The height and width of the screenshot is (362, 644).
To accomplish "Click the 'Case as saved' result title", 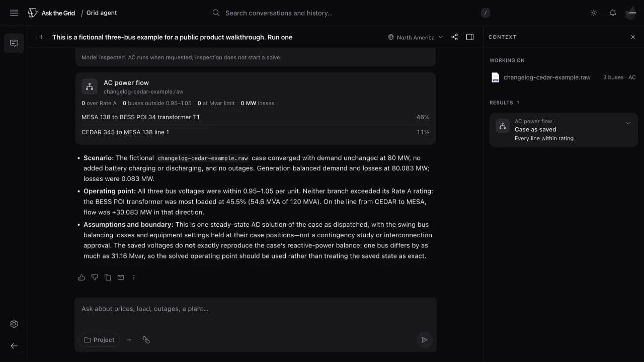I will pos(535,129).
